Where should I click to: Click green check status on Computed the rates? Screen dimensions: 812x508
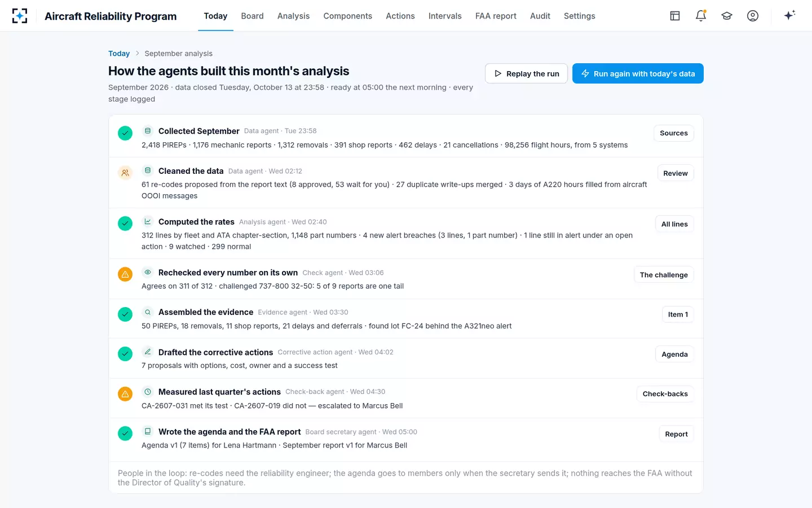coord(125,224)
